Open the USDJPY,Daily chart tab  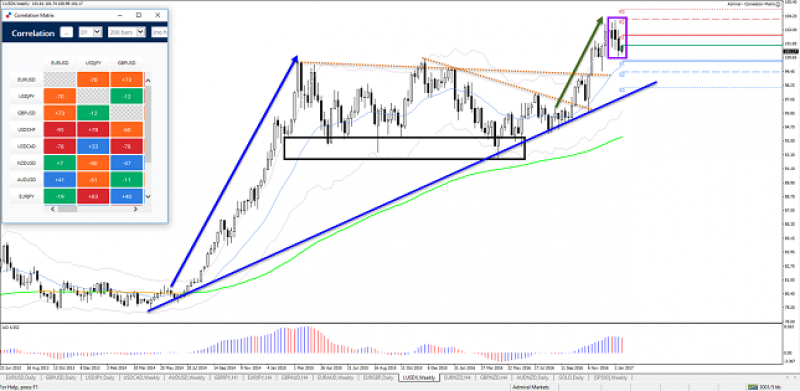click(x=100, y=378)
